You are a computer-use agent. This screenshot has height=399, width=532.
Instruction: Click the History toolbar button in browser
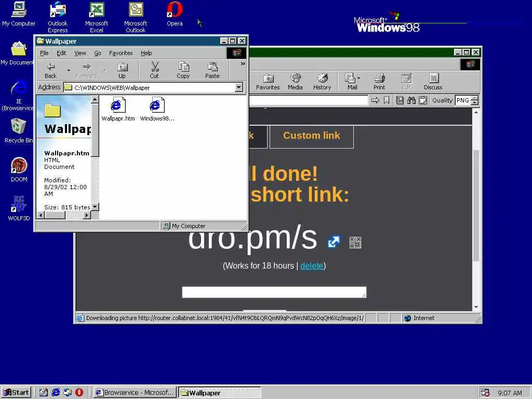322,82
